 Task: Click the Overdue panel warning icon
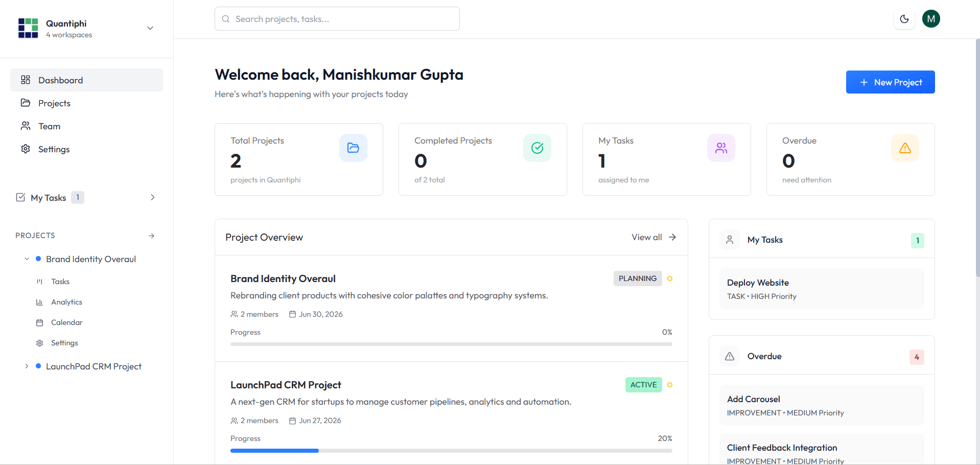point(730,356)
